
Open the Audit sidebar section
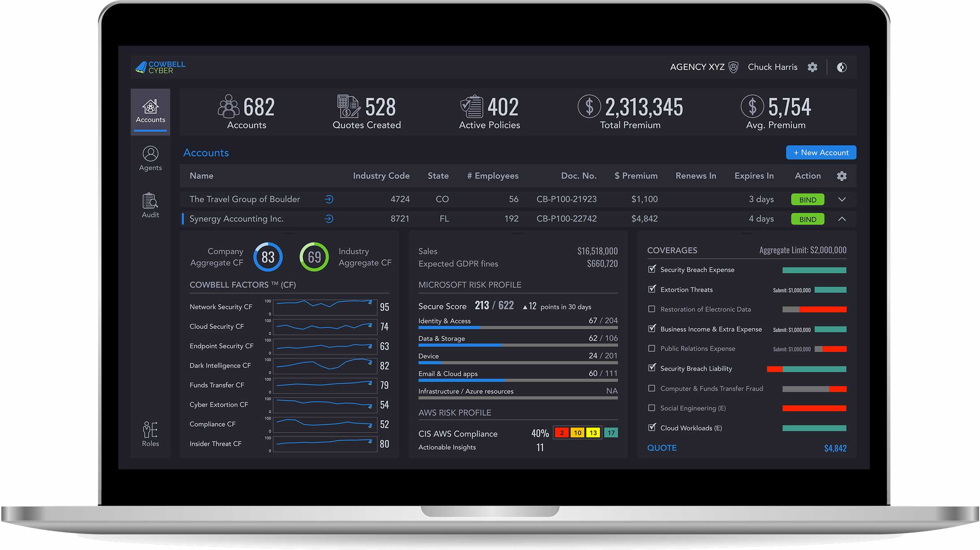click(x=151, y=206)
